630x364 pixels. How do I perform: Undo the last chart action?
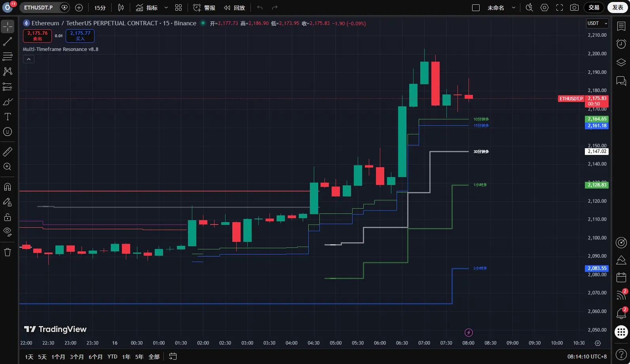pyautogui.click(x=260, y=8)
